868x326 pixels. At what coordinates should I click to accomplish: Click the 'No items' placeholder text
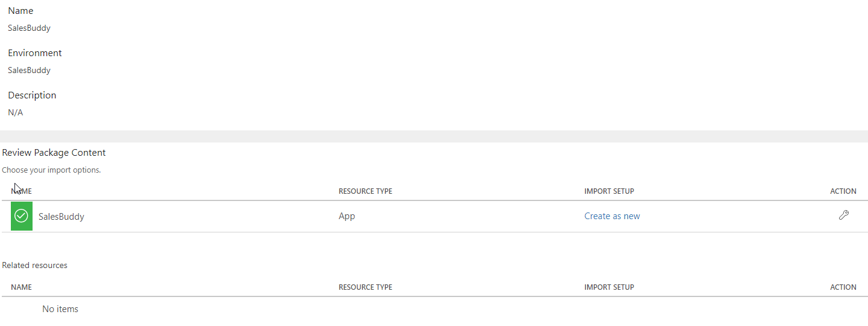60,309
